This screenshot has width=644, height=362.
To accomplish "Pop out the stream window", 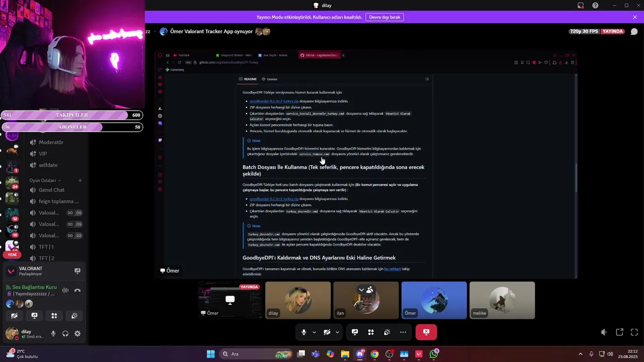I will 620,332.
